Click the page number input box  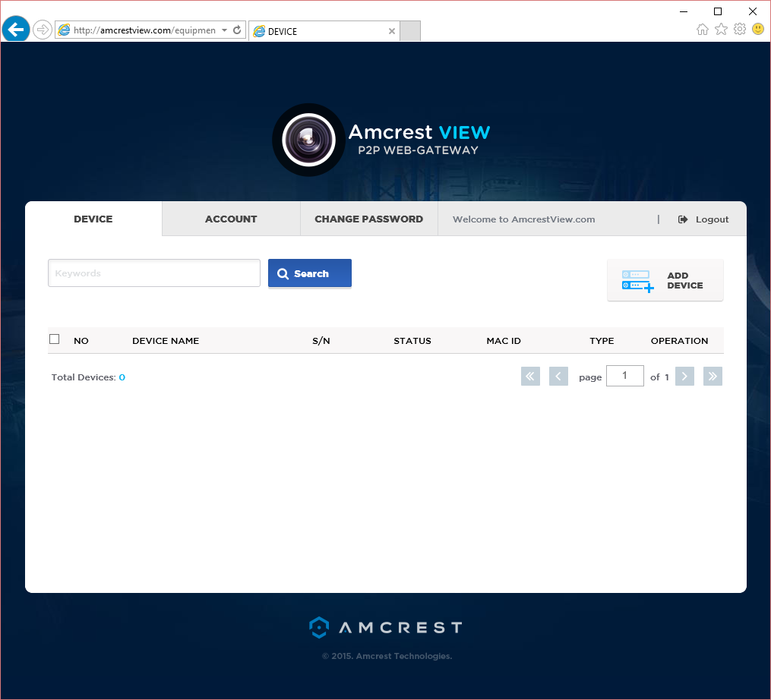pos(625,376)
